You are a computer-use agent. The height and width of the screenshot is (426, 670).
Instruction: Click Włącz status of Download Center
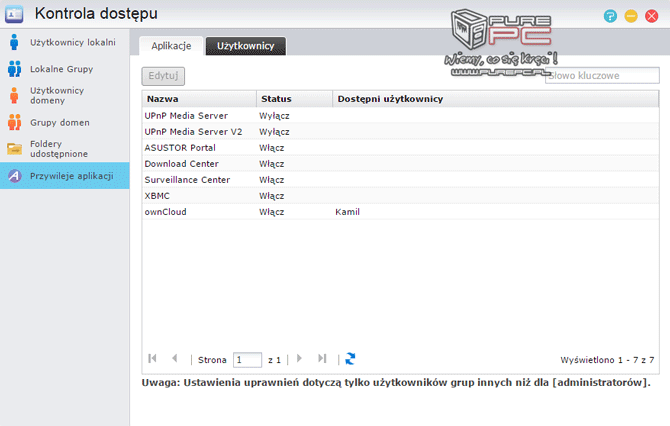[x=272, y=164]
